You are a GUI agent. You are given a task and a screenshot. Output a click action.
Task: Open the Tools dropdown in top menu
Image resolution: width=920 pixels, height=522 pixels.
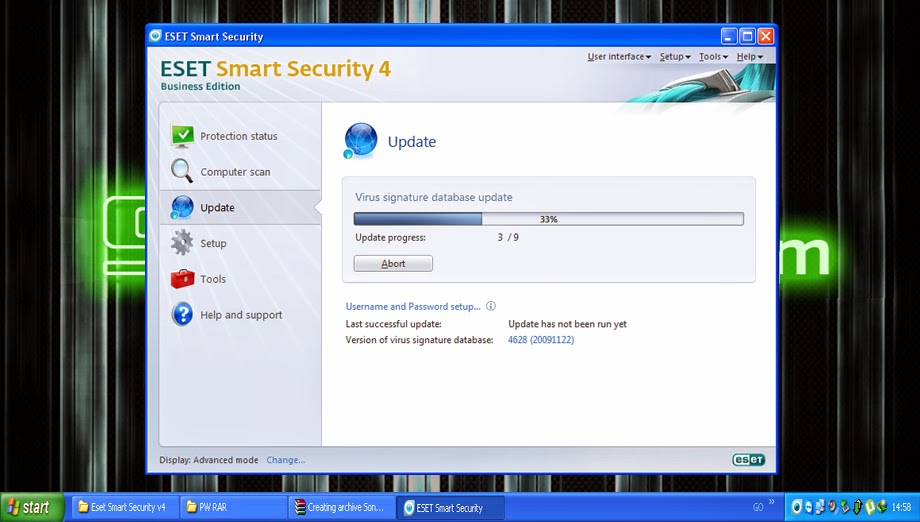coord(713,56)
